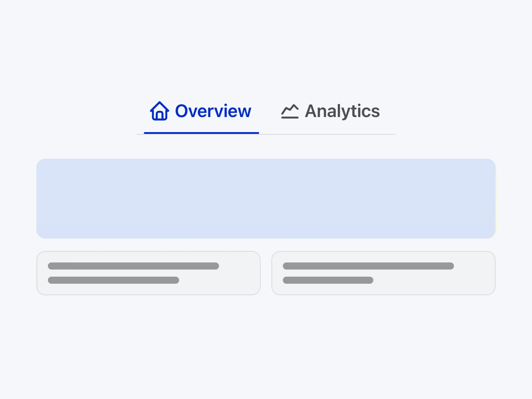Open the right placeholder card
Image resolution: width=532 pixels, height=399 pixels.
click(383, 273)
